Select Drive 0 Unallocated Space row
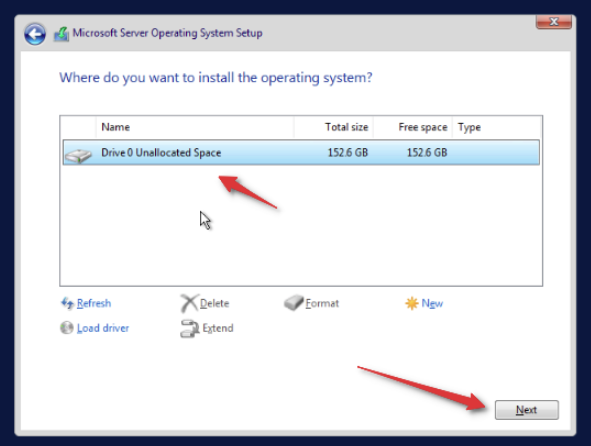This screenshot has width=591, height=446. pos(301,152)
